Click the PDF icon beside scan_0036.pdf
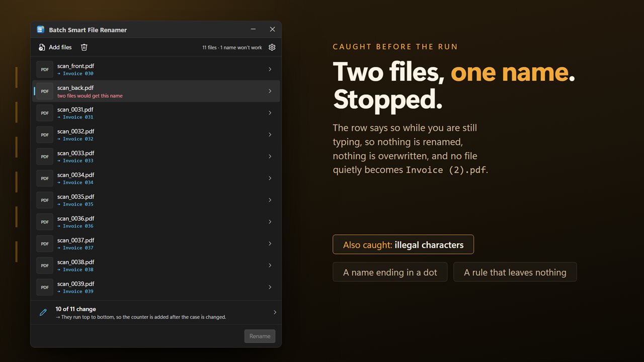644x362 pixels. click(x=45, y=222)
